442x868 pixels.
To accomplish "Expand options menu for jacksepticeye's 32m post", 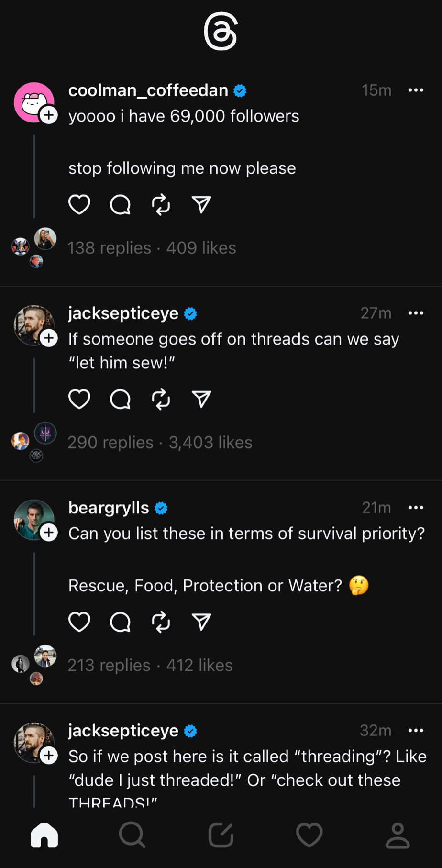I will click(x=416, y=730).
